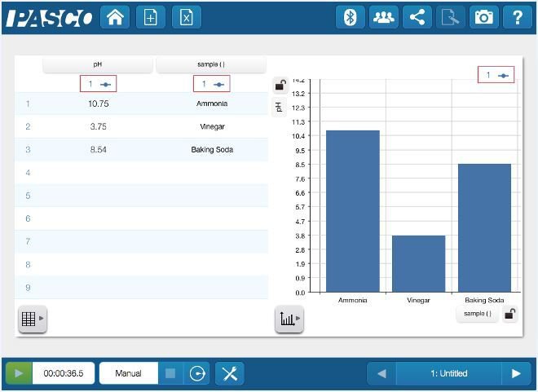Click the delete page icon
The height and width of the screenshot is (392, 538).
coord(187,17)
